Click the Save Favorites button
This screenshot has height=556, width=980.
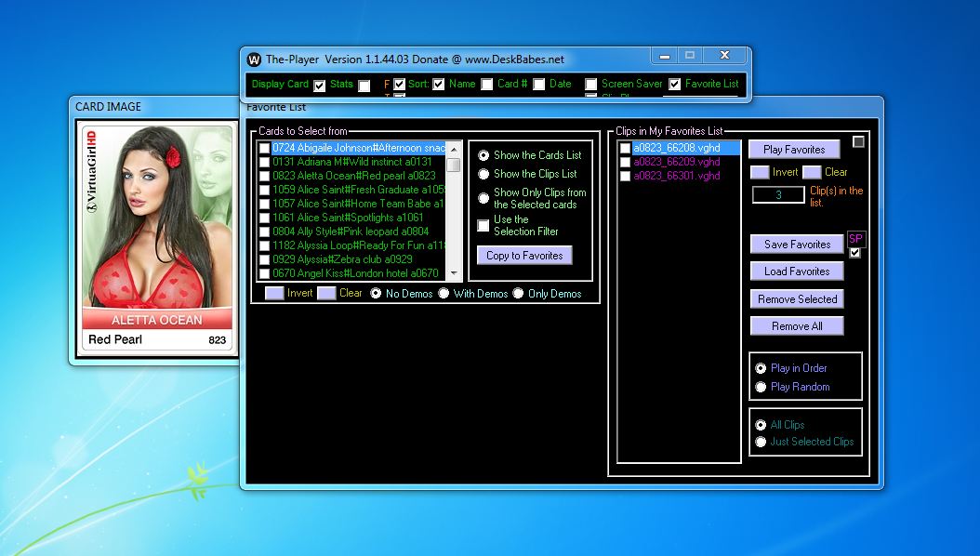(797, 245)
